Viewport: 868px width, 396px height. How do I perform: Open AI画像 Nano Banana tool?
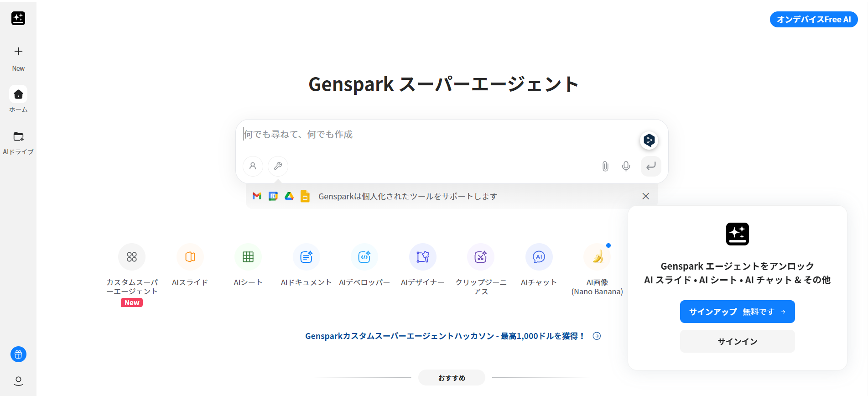(597, 257)
